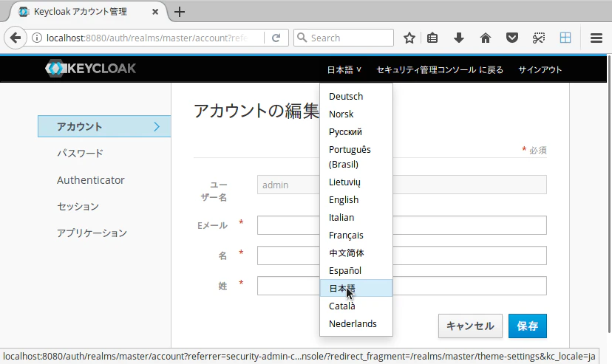Open the パスワード sidebar item

pyautogui.click(x=80, y=153)
